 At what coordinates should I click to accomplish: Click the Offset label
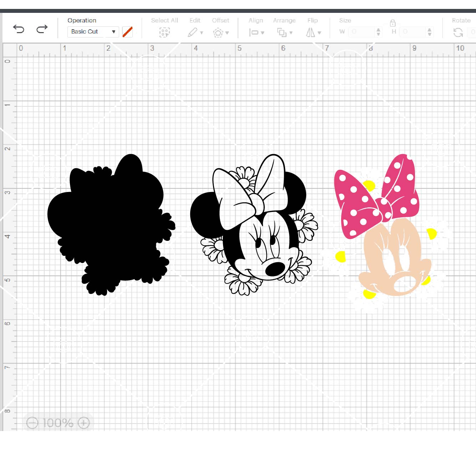[221, 20]
